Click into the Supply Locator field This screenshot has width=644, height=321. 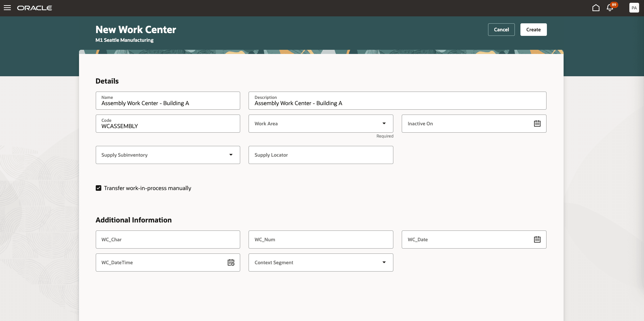320,155
